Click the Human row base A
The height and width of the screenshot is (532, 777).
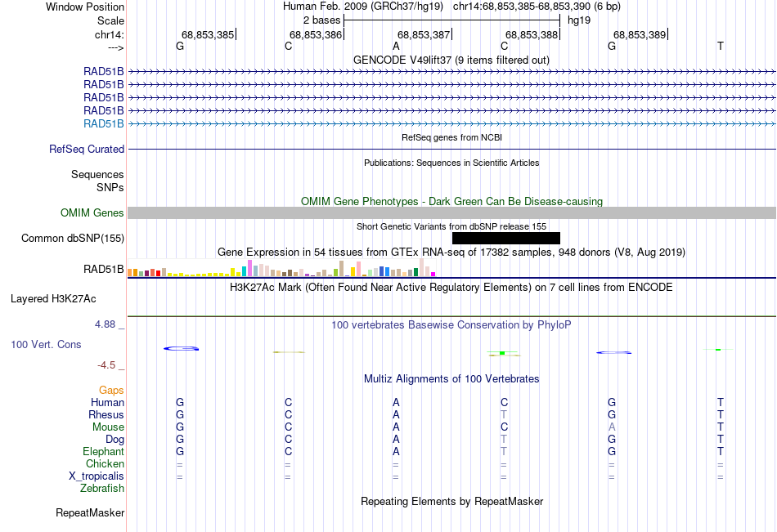(x=396, y=402)
